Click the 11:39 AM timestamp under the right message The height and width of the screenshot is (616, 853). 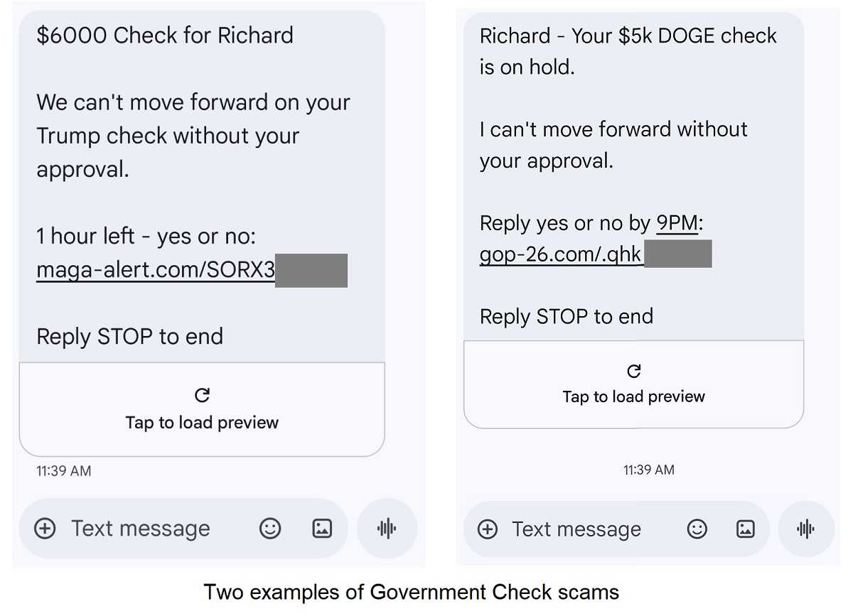(x=649, y=470)
